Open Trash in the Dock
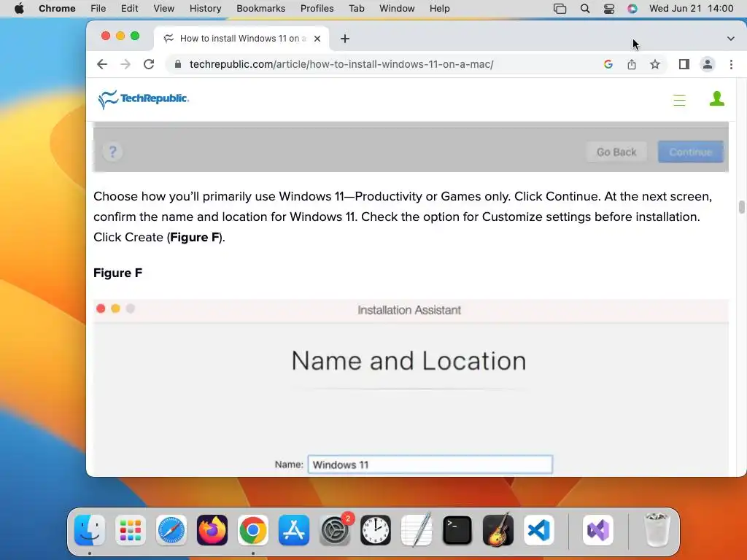 (657, 530)
